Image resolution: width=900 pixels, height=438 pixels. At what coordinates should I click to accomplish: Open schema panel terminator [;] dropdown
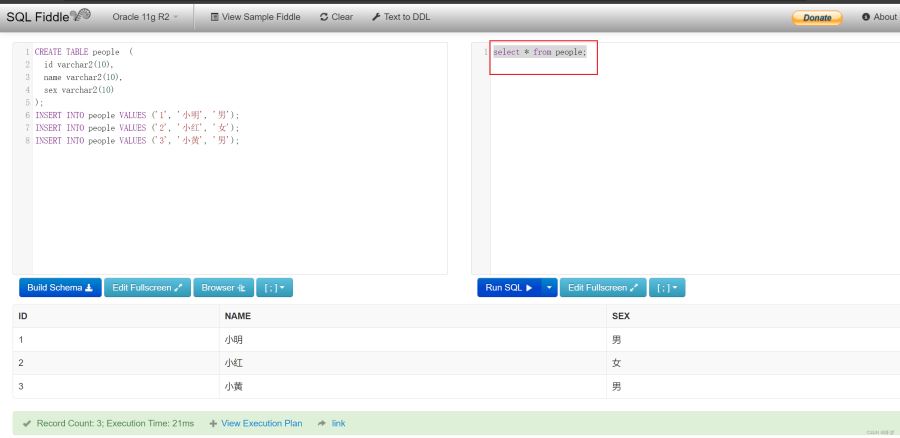coord(274,288)
